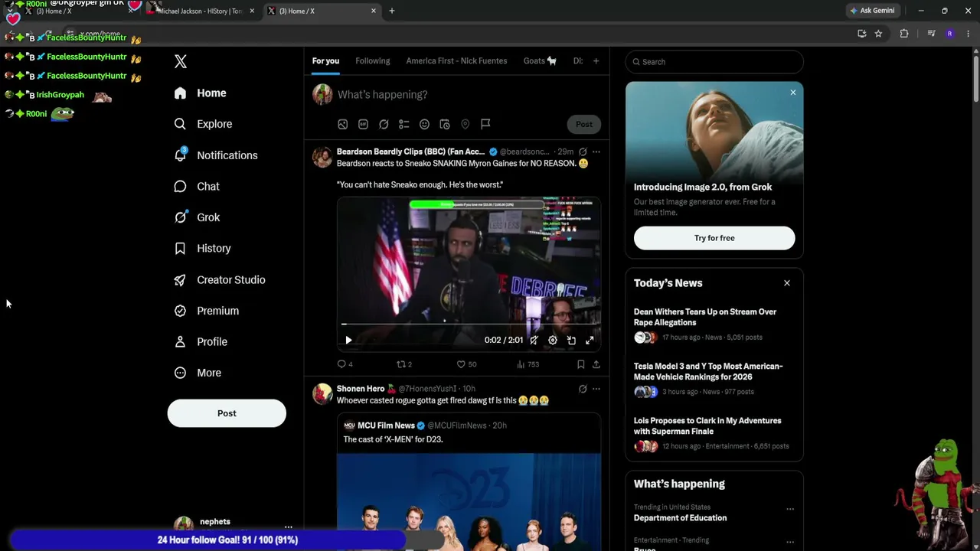Open account menu next to nephets
The width and height of the screenshot is (980, 551).
click(288, 527)
